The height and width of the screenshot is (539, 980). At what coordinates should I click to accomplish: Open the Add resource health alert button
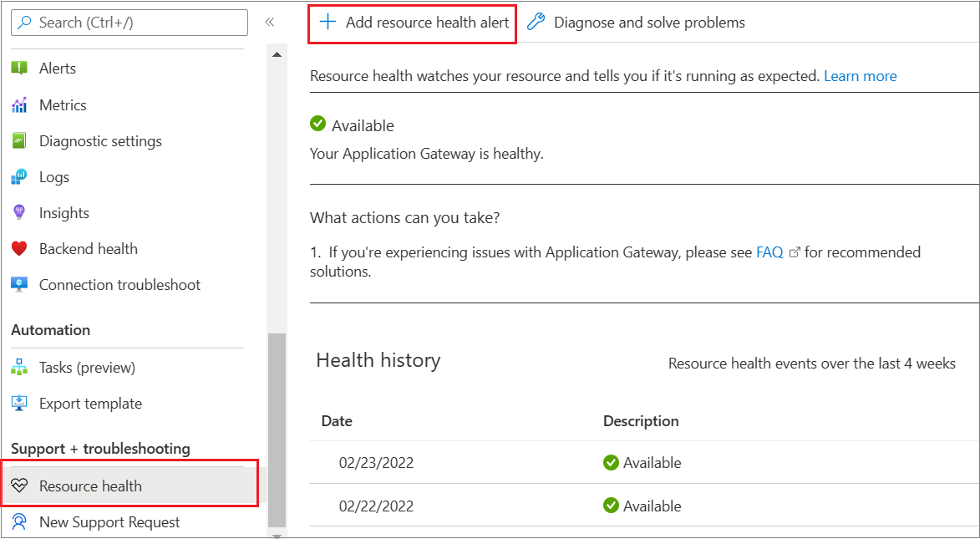point(412,23)
